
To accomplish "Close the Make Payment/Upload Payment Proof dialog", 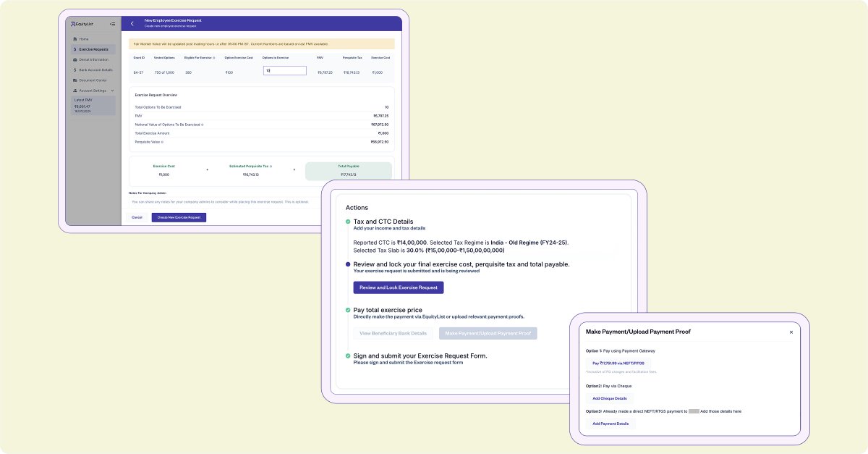I will coord(791,332).
